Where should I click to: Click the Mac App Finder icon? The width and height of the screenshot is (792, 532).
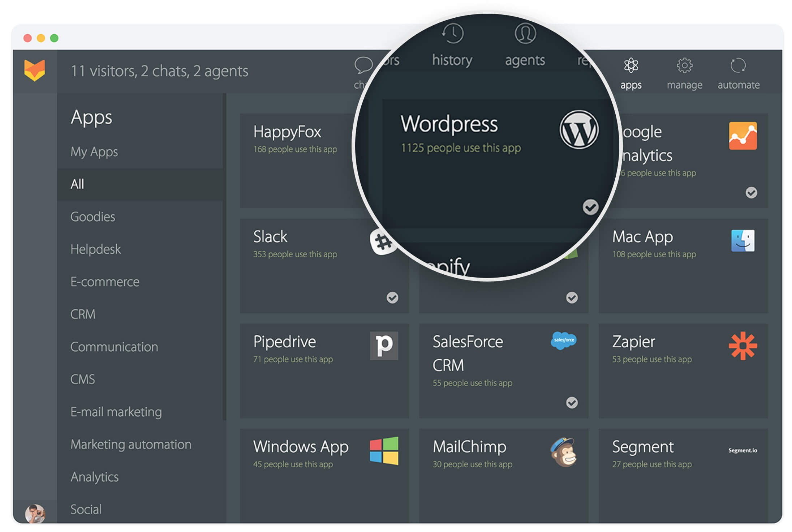click(742, 241)
